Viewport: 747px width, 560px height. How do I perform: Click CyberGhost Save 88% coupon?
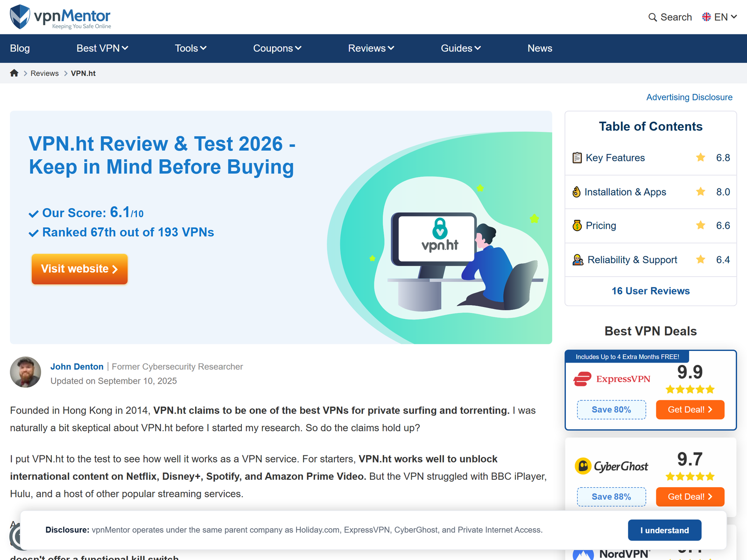point(612,497)
